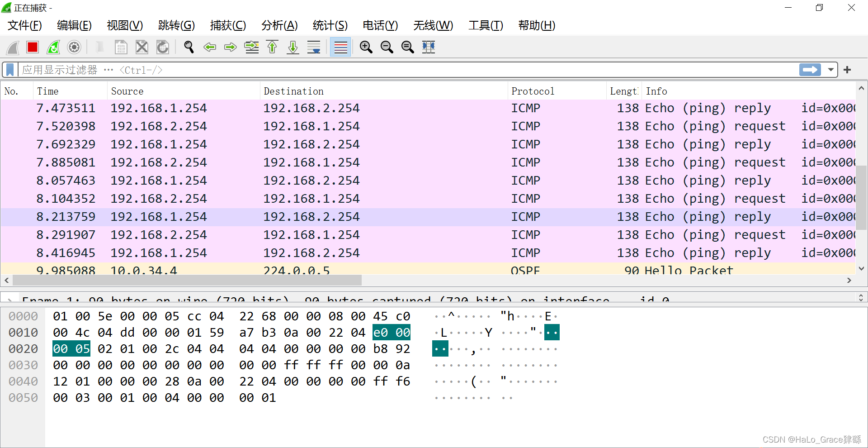Add a filter button with plus icon
The width and height of the screenshot is (868, 448).
(x=847, y=70)
